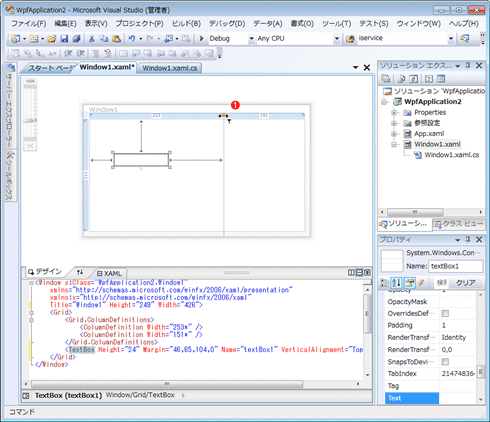Open the デバッグ(D) menu
The height and width of the screenshot is (422, 490).
tap(227, 24)
